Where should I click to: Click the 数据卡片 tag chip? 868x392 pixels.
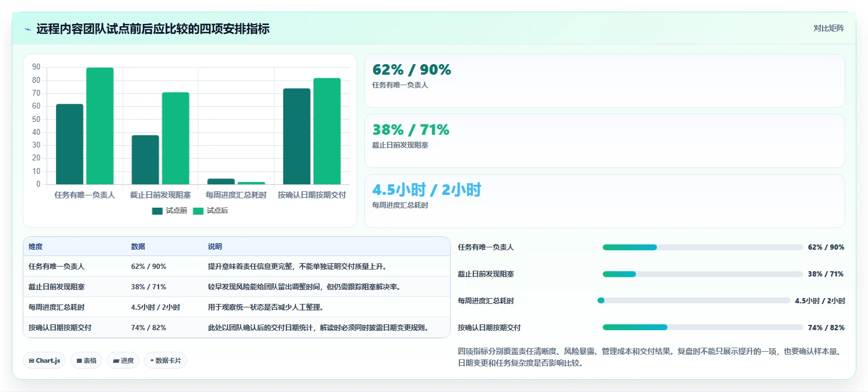pos(166,360)
